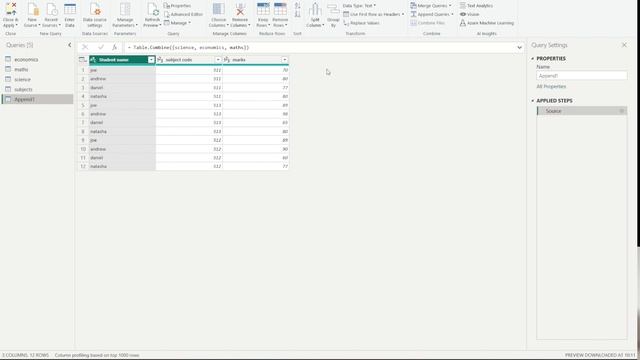640x360 pixels.
Task: Open the Source step settings gear
Action: pyautogui.click(x=622, y=111)
